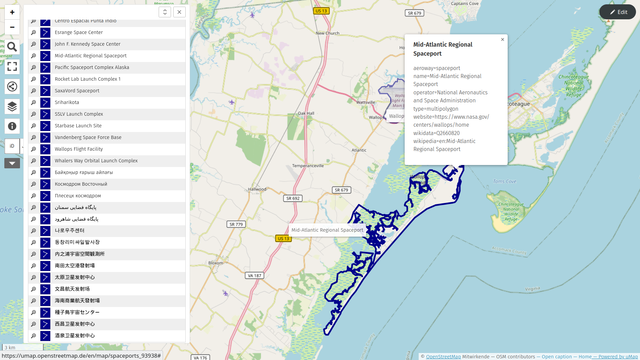This screenshot has width=640, height=360.
Task: Open the iD editor button
Action: [12, 146]
